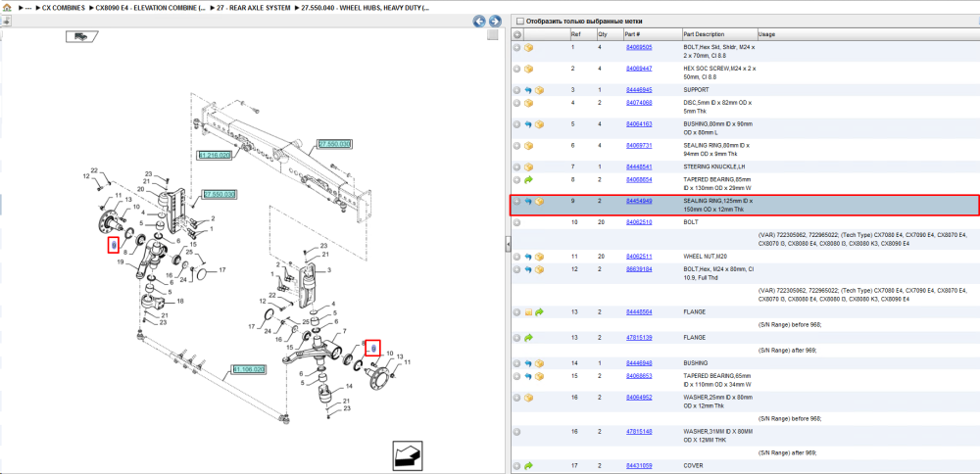980x474 pixels.
Task: Open part number link 84062510
Action: coord(639,222)
